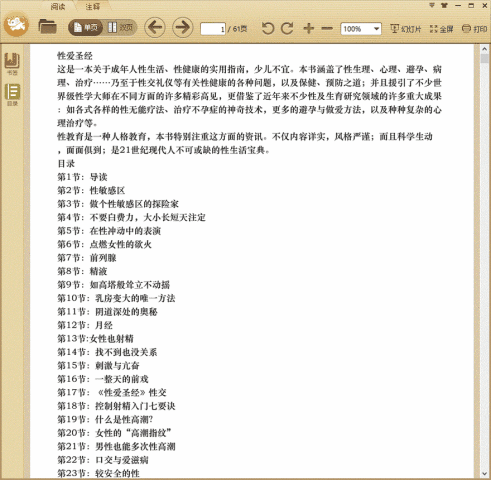
Task: Open the table of contents sidebar panel
Action: (12, 95)
